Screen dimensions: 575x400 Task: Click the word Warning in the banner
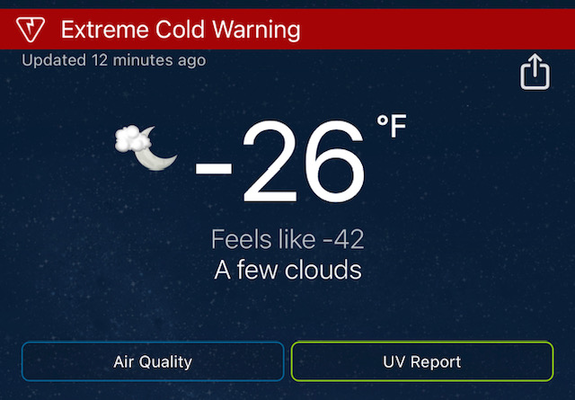256,29
